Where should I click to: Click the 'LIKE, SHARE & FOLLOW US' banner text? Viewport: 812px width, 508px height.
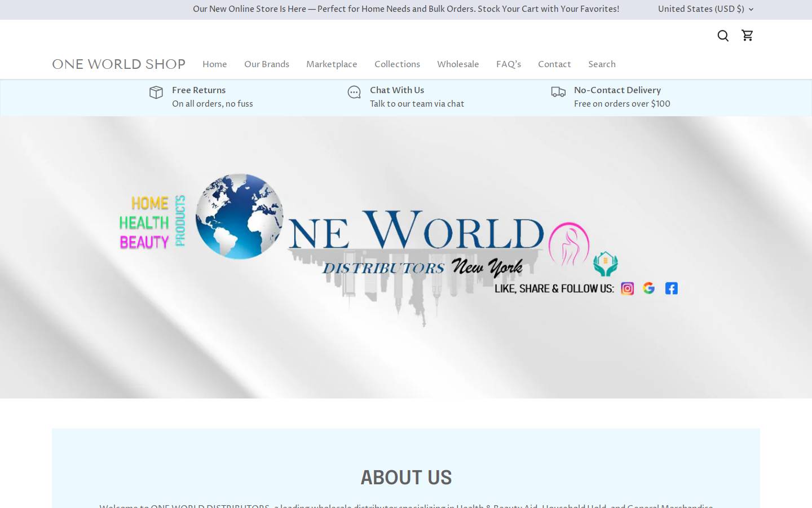click(x=554, y=288)
